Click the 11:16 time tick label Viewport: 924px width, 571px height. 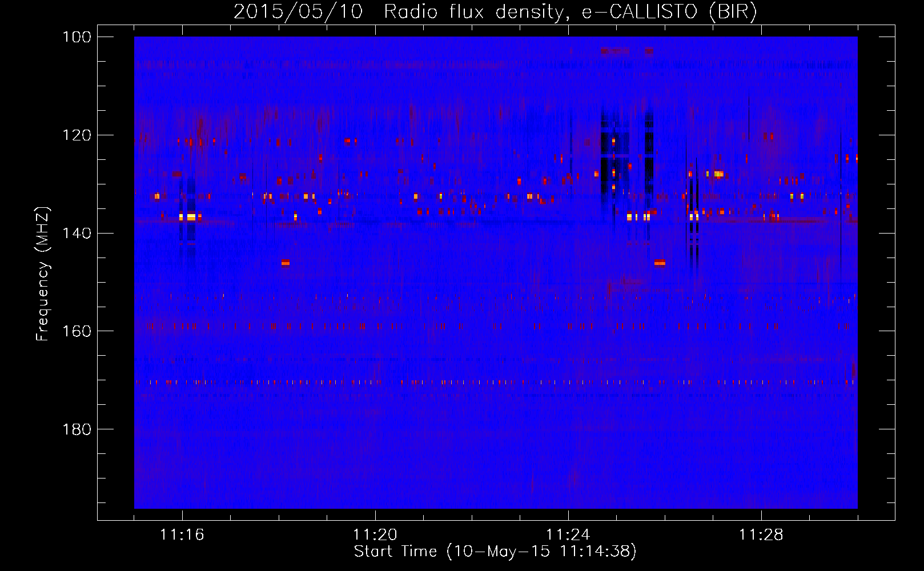click(182, 535)
